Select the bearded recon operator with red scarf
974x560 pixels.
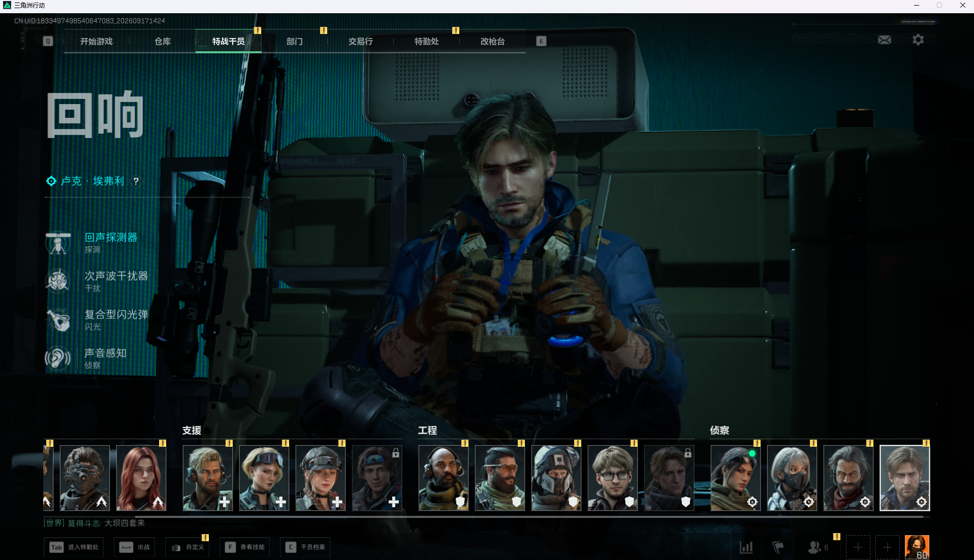pyautogui.click(x=849, y=478)
